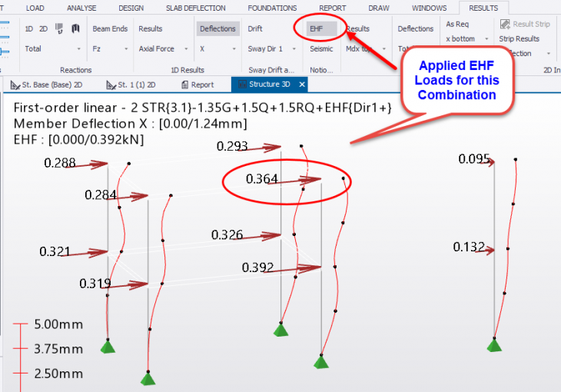Viewport: 561px width, 392px height.
Task: Click the 0.288 EHF load arrow
Action: (x=87, y=165)
